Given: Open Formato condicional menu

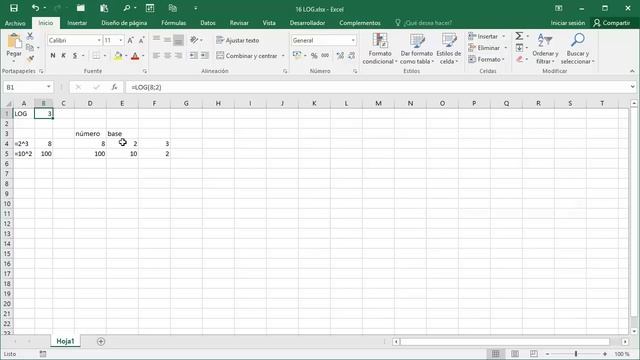Looking at the screenshot, I should (x=380, y=49).
